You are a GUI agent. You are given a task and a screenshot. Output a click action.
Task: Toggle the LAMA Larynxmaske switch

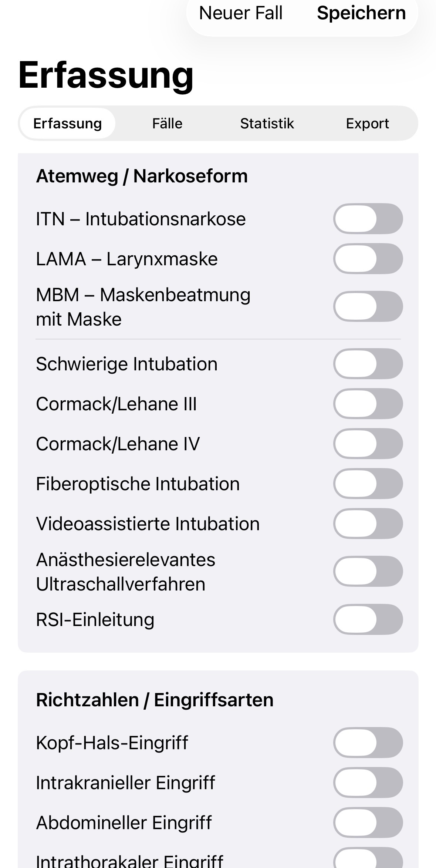click(x=368, y=259)
